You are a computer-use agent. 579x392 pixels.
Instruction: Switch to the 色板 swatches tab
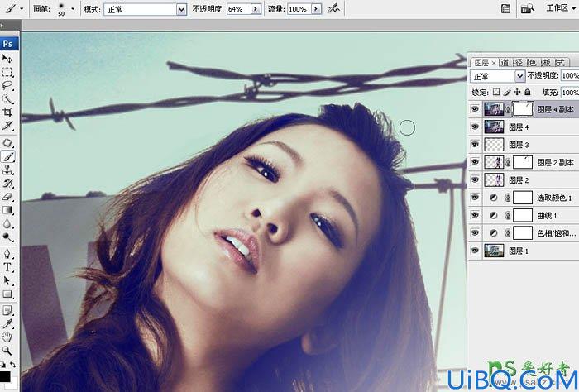tap(546, 62)
